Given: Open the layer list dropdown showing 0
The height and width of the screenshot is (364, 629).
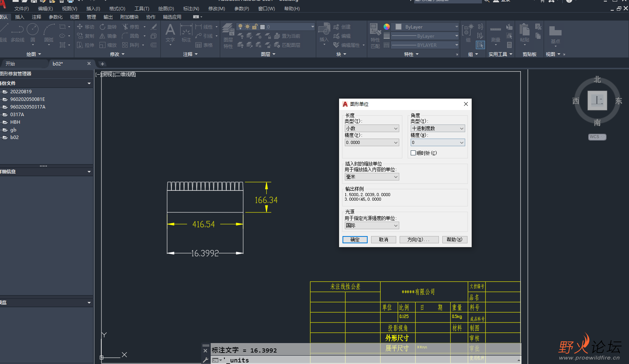Looking at the screenshot, I should 275,27.
